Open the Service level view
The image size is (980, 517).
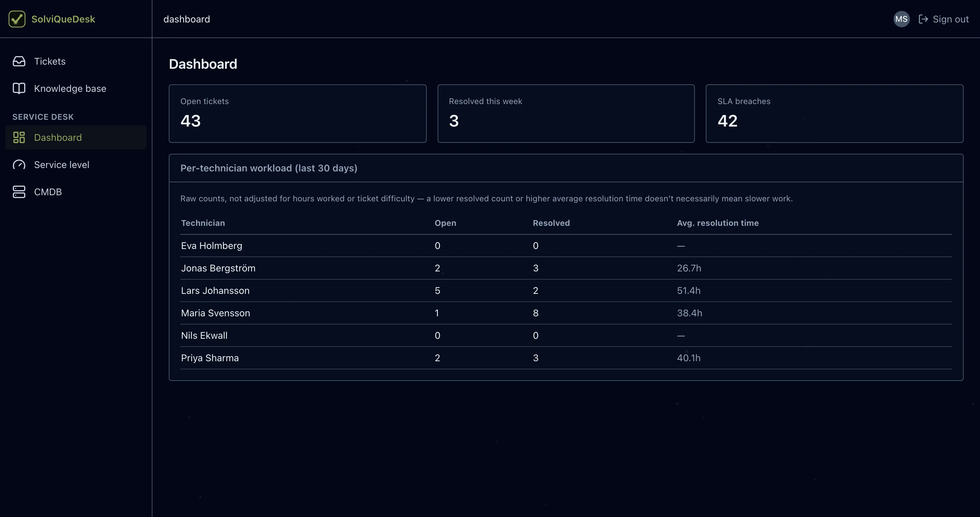tap(76, 165)
